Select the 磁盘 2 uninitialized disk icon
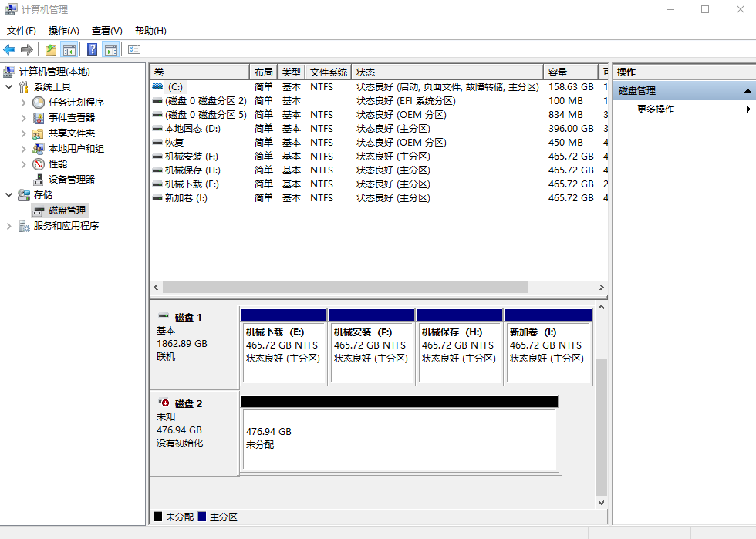The width and height of the screenshot is (756, 539). pos(164,403)
